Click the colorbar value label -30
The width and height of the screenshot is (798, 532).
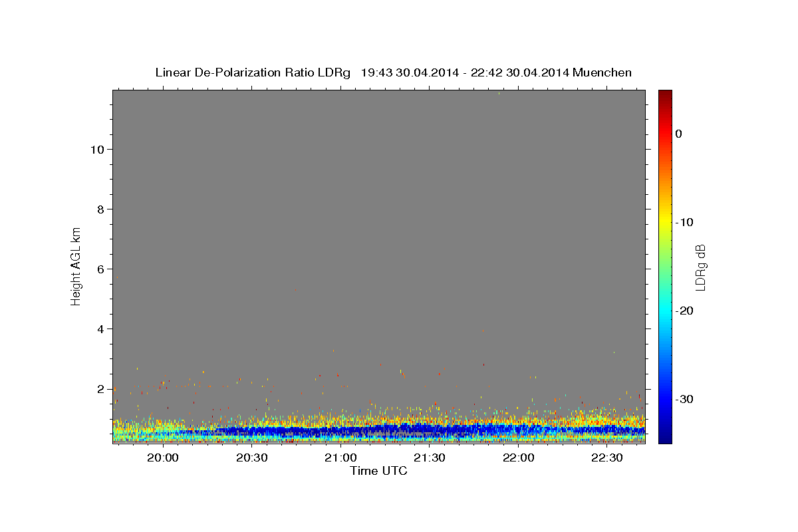pos(685,399)
